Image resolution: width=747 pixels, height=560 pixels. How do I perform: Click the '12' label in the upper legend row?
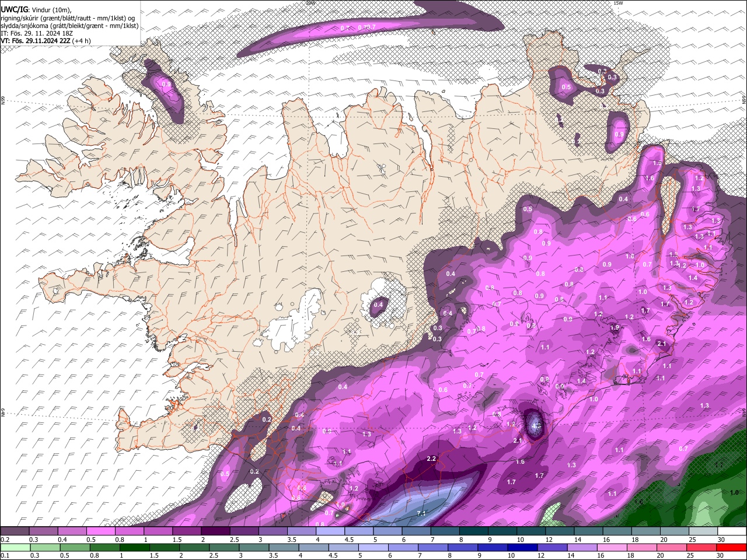coord(549,540)
